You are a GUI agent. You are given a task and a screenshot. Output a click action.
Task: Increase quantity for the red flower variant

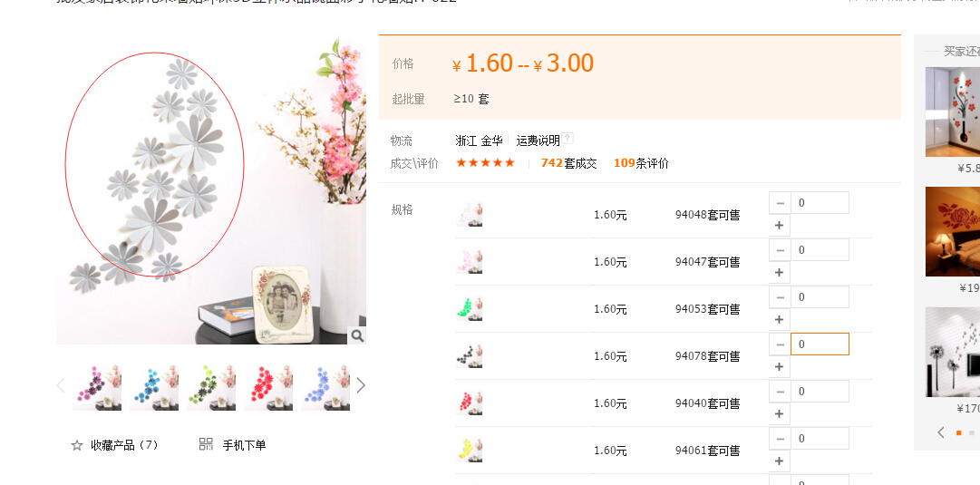tap(780, 413)
